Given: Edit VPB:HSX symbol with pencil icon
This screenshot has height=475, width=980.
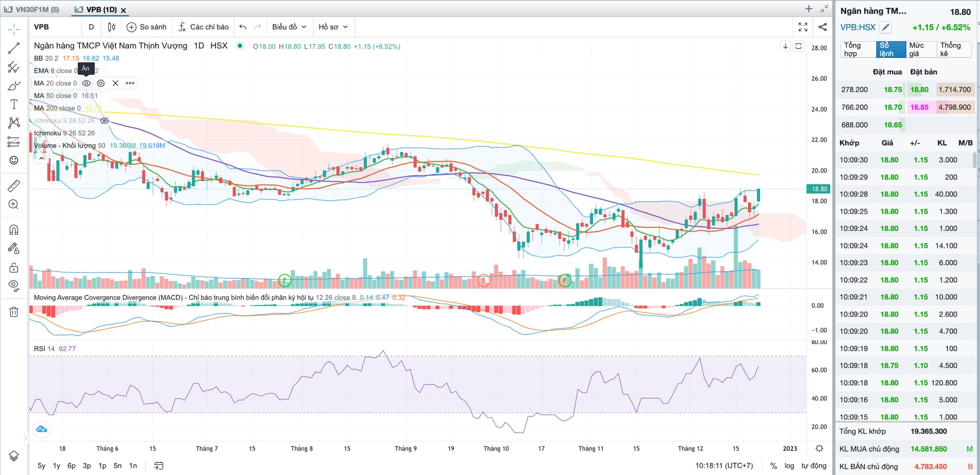Looking at the screenshot, I should pos(886,28).
